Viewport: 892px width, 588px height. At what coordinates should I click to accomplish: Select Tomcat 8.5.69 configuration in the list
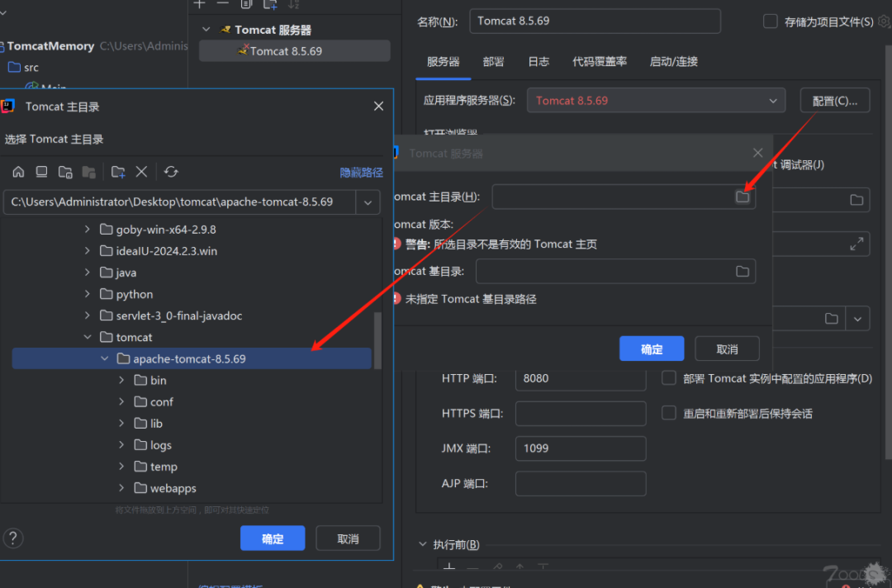(x=295, y=51)
